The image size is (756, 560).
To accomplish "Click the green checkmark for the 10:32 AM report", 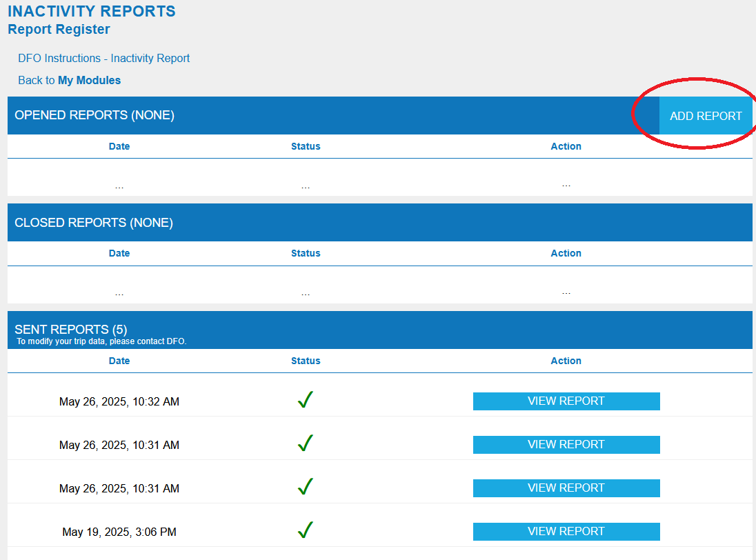I will tap(306, 399).
